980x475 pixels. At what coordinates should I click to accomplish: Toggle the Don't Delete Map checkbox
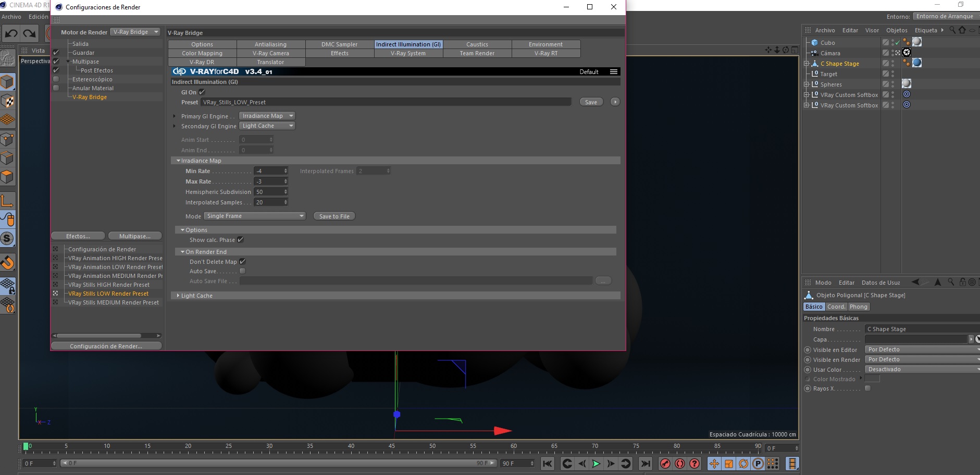click(x=242, y=262)
